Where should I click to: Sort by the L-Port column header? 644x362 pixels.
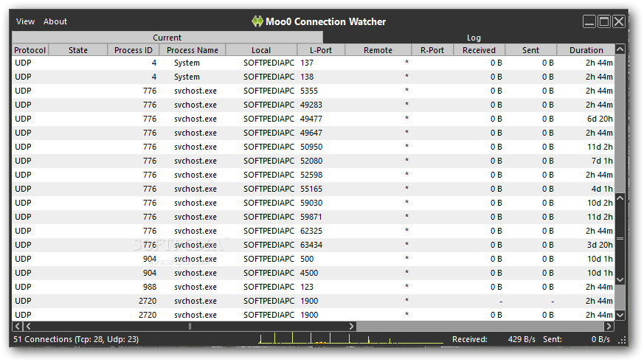click(321, 50)
